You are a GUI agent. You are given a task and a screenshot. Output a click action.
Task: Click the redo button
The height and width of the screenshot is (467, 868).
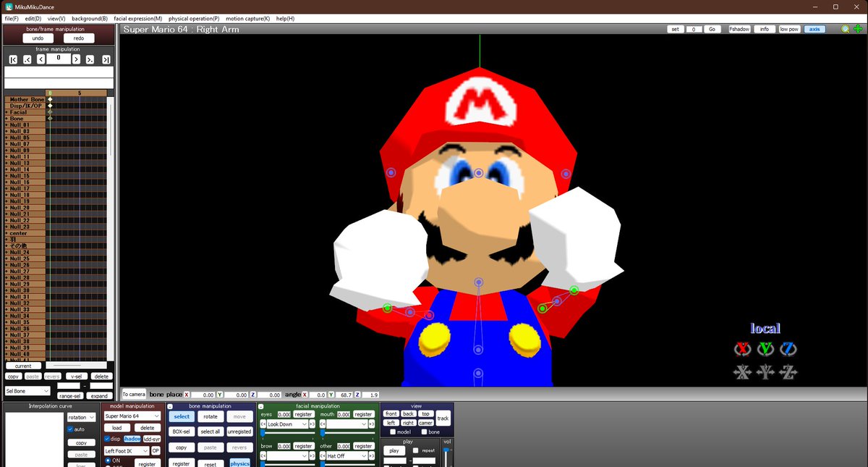coord(79,38)
